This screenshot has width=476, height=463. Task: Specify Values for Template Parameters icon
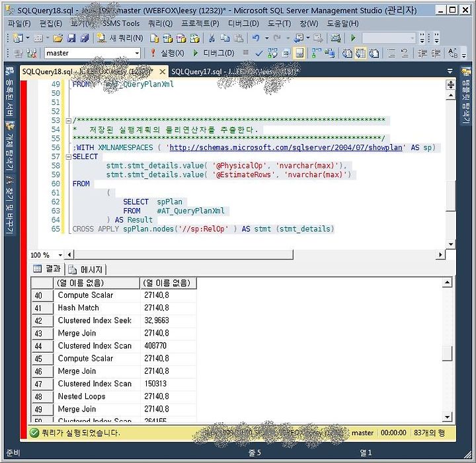coord(453,53)
